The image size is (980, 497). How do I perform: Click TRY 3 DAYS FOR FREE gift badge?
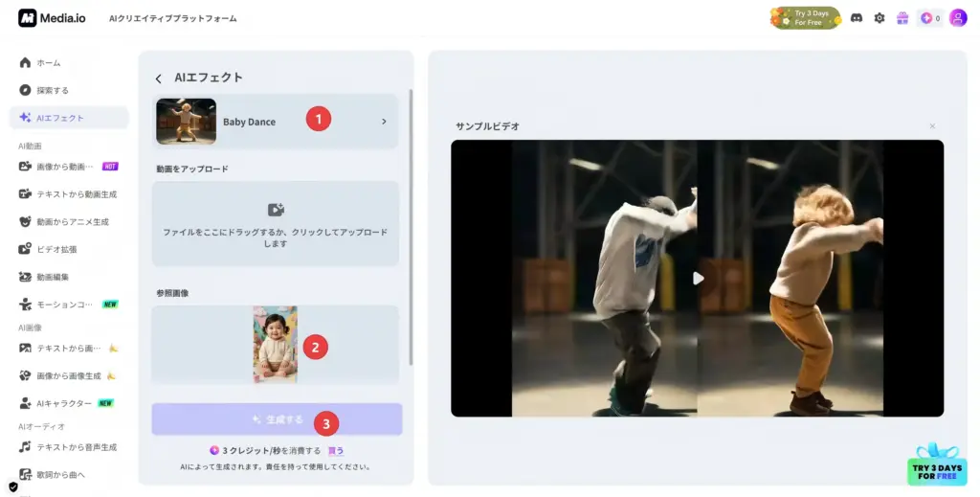pyautogui.click(x=937, y=463)
